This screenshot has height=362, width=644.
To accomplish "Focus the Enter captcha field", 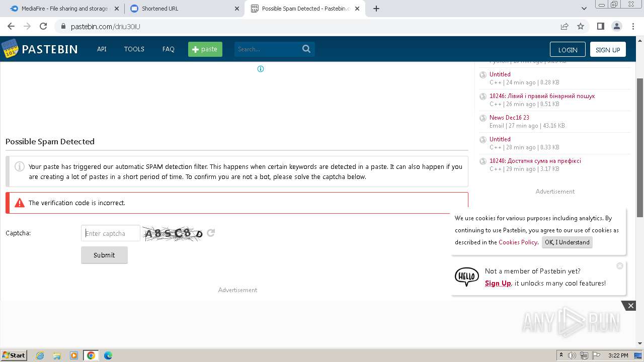I will pyautogui.click(x=111, y=233).
